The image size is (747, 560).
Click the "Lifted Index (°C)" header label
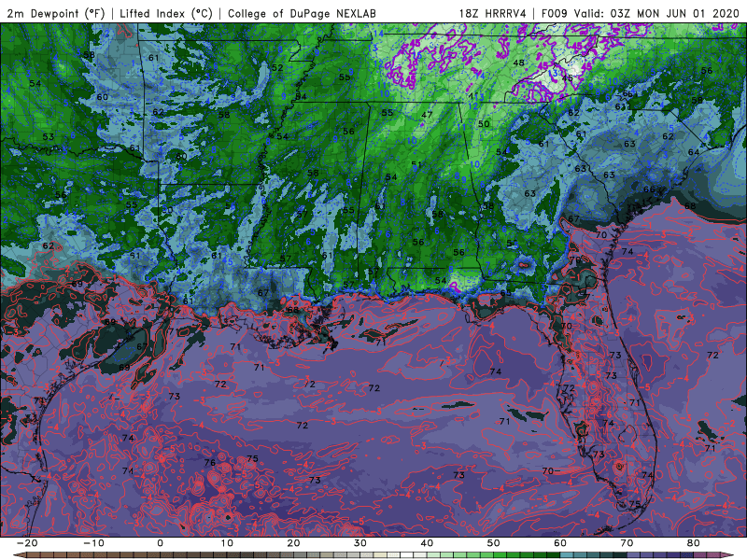(166, 14)
